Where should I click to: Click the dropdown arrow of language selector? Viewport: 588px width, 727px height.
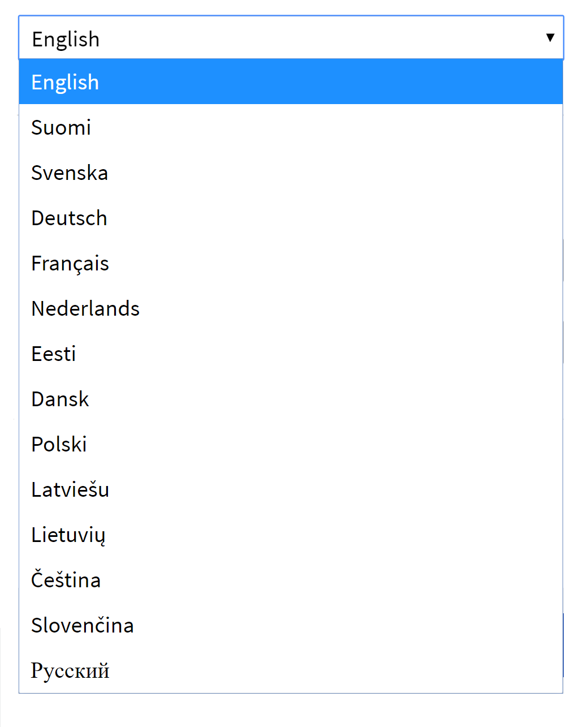tap(550, 38)
